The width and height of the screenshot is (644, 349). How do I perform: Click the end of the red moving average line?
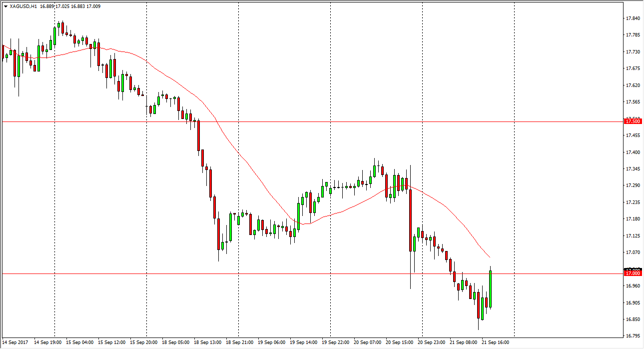(489, 258)
